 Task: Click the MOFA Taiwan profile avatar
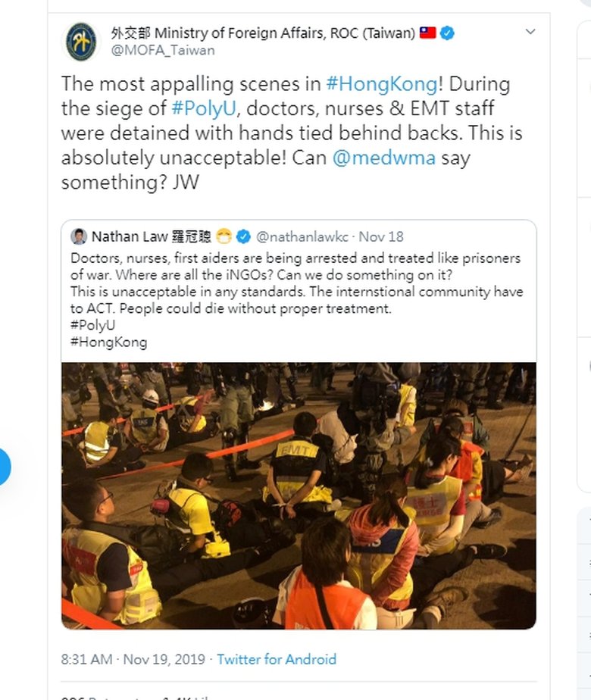80,42
